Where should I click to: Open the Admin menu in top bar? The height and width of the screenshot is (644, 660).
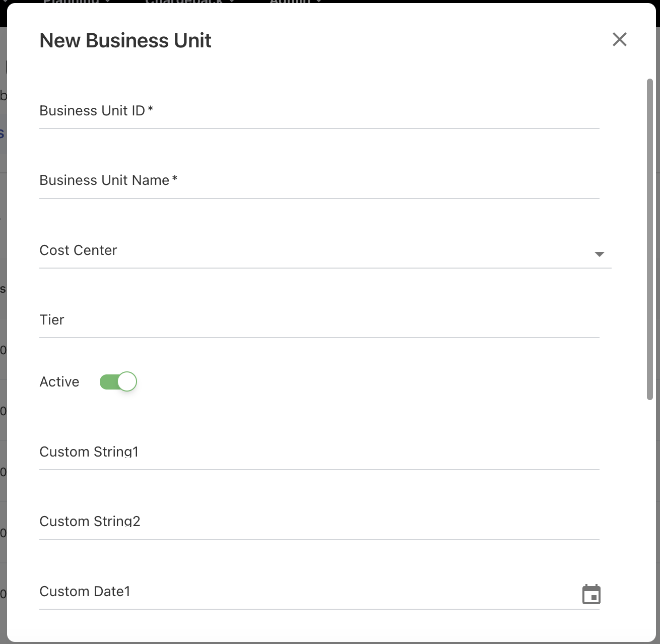[x=290, y=2]
